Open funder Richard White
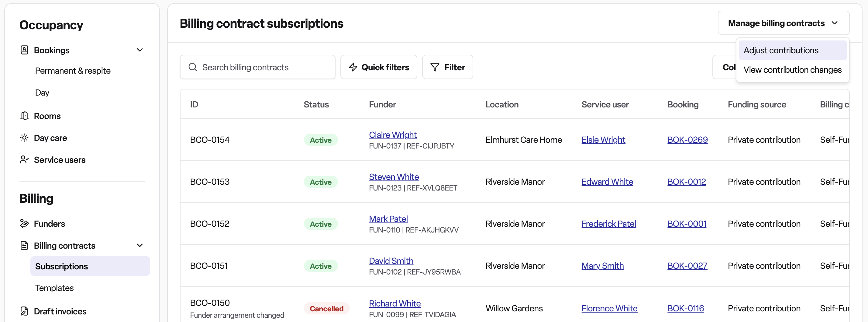This screenshot has height=322, width=868. click(x=394, y=303)
